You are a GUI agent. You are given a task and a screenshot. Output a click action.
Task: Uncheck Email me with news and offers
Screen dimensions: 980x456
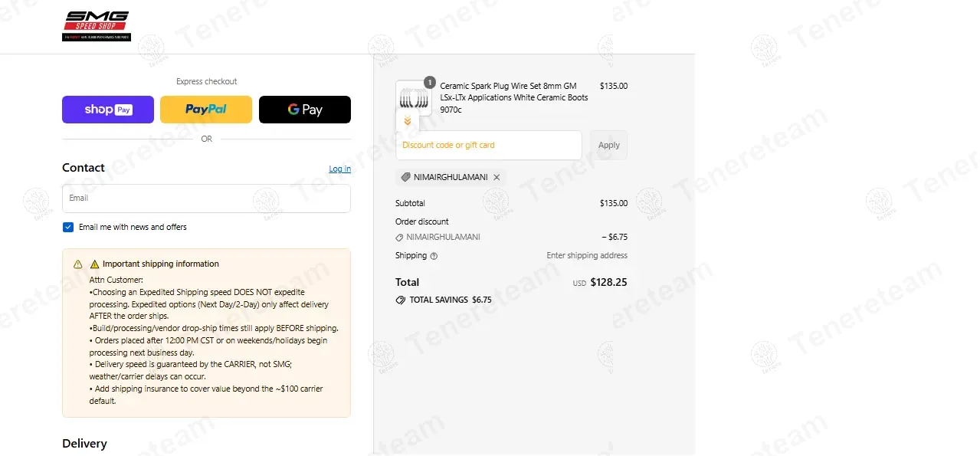[x=68, y=228]
